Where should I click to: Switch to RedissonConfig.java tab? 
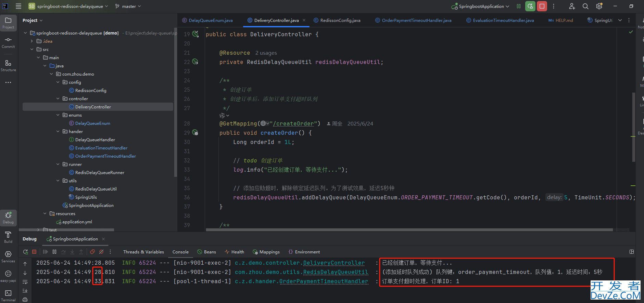click(x=337, y=21)
